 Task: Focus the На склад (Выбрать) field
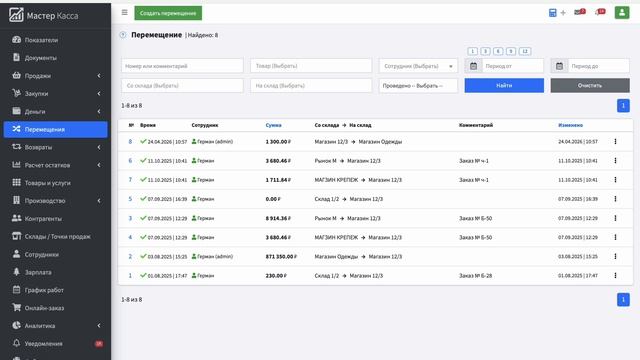click(311, 86)
